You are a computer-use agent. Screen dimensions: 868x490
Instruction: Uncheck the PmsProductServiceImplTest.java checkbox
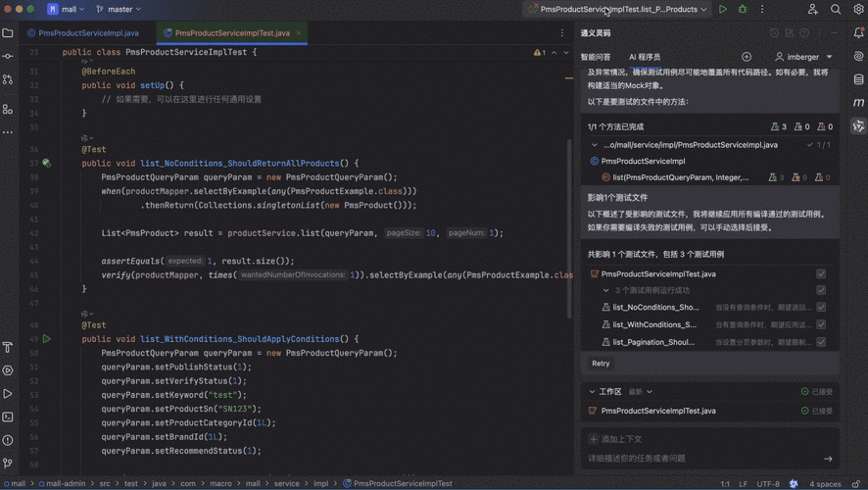[821, 274]
